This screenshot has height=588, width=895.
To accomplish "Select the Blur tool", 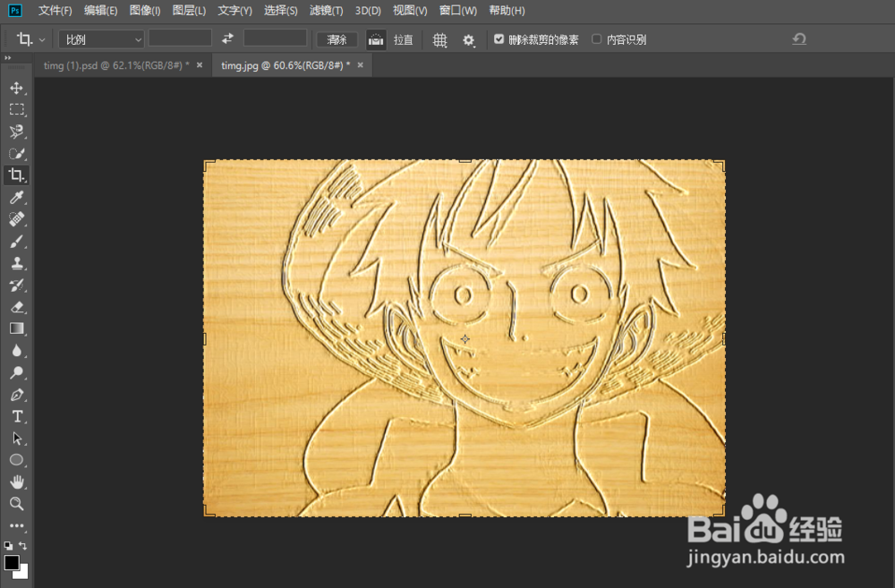I will (16, 351).
